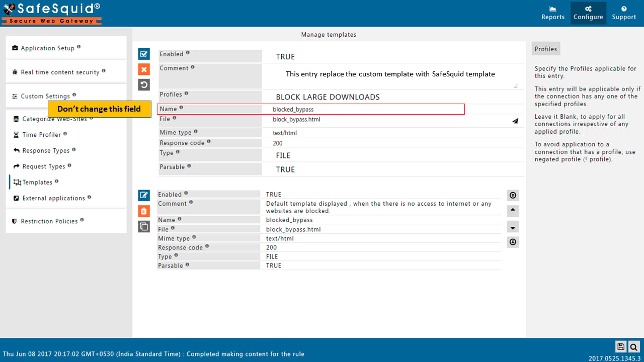Open Parsable dropdown in editing entry
The image size is (644, 362).
coord(393,169)
